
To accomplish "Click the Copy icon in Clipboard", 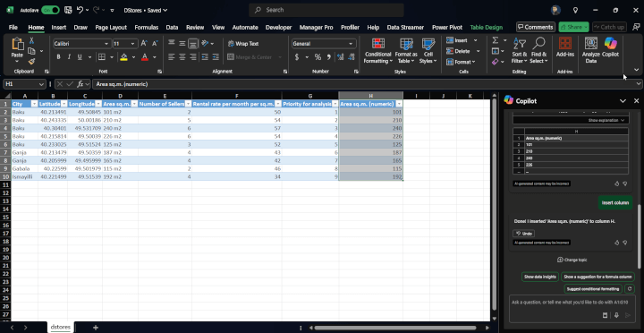I will pos(31,51).
